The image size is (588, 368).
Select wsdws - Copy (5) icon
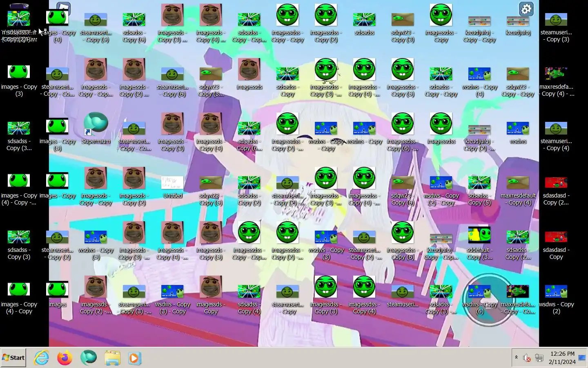pyautogui.click(x=96, y=245)
